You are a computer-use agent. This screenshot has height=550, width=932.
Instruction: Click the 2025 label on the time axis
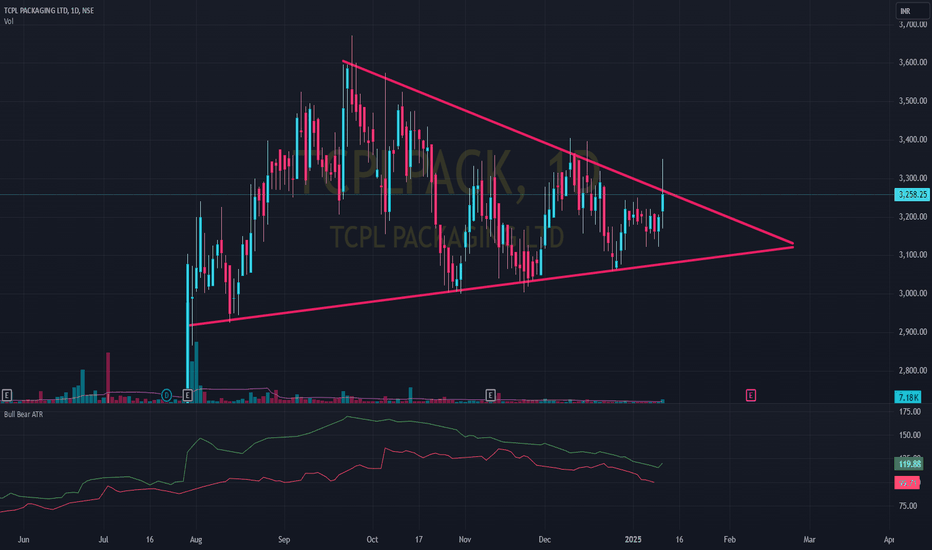tap(633, 540)
